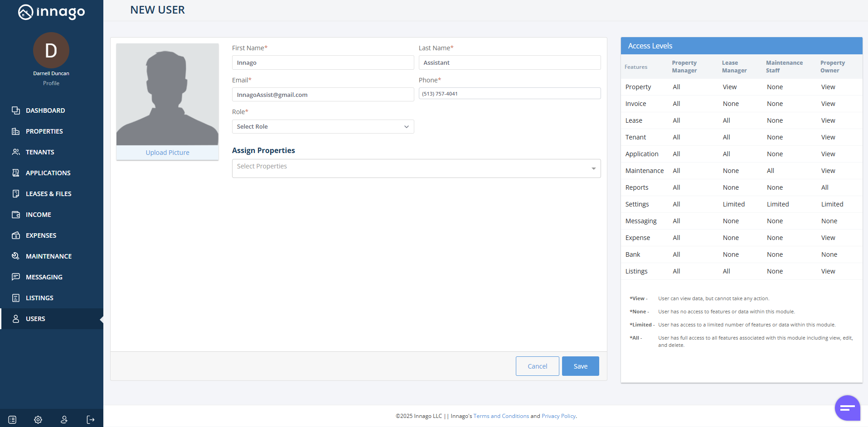Viewport: 868px width, 427px height.
Task: Open the purple chat support widget
Action: point(847,408)
